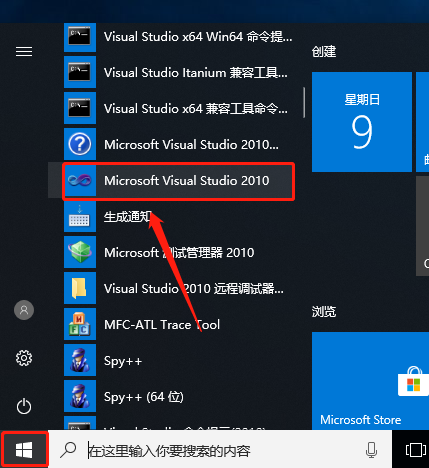Click the MFC-ATL Trace Tool blocks icon
This screenshot has width=429, height=468.
(80, 324)
